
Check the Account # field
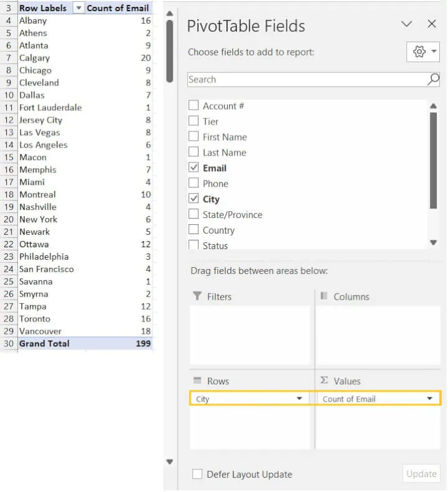[x=194, y=105]
